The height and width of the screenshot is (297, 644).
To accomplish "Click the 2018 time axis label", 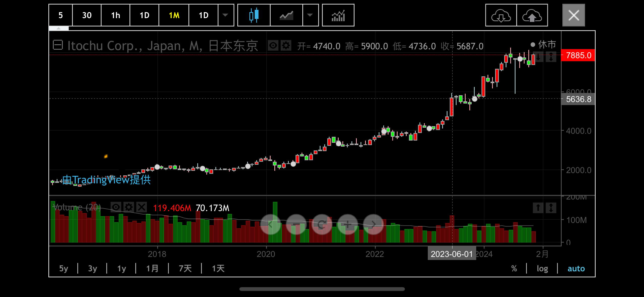I will 157,254.
